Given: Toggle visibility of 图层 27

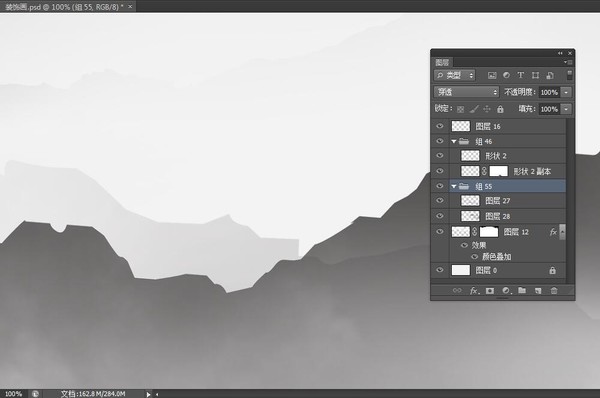Looking at the screenshot, I should [440, 201].
